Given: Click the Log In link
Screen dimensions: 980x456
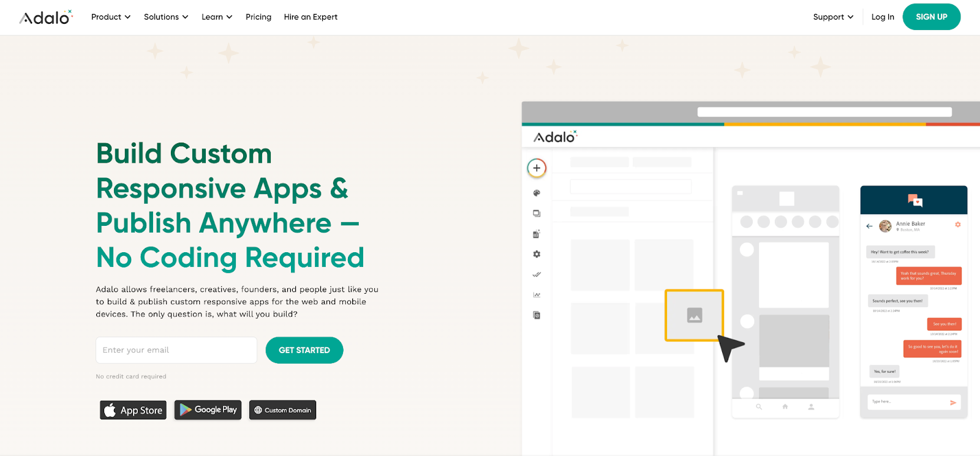Looking at the screenshot, I should pyautogui.click(x=883, y=17).
